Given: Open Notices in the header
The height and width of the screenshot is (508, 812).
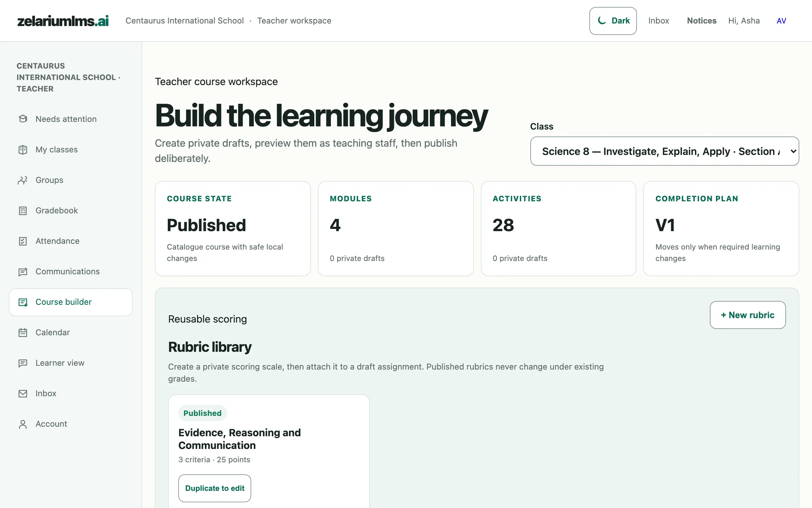Looking at the screenshot, I should coord(702,21).
